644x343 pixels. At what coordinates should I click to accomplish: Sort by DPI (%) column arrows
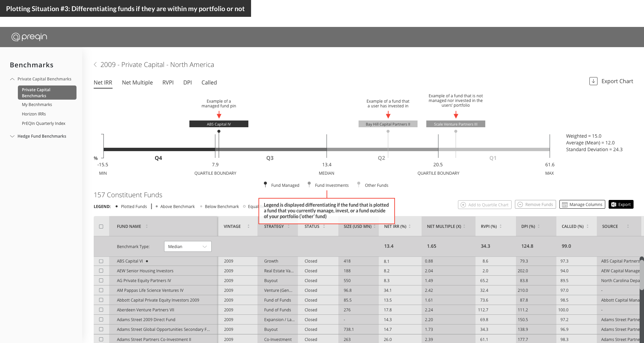pos(539,226)
